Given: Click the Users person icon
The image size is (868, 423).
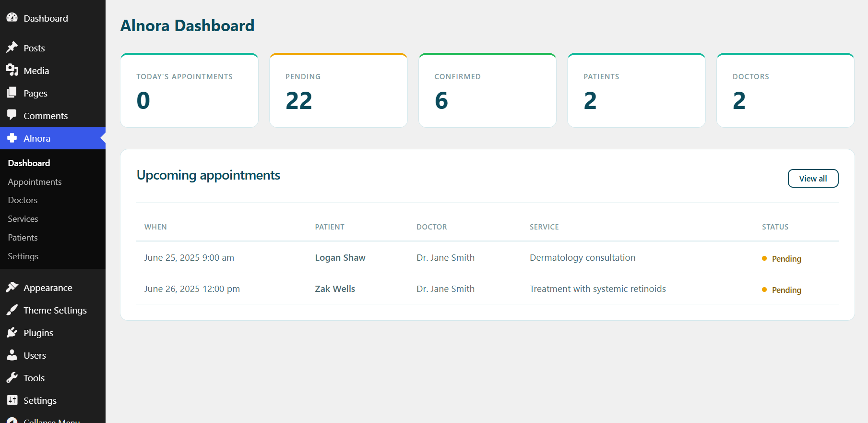Looking at the screenshot, I should tap(12, 355).
